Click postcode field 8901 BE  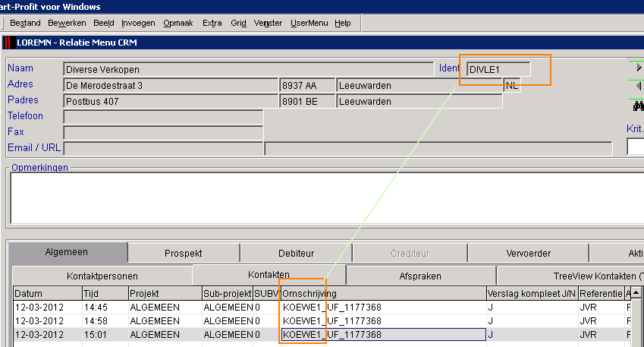[x=307, y=101]
